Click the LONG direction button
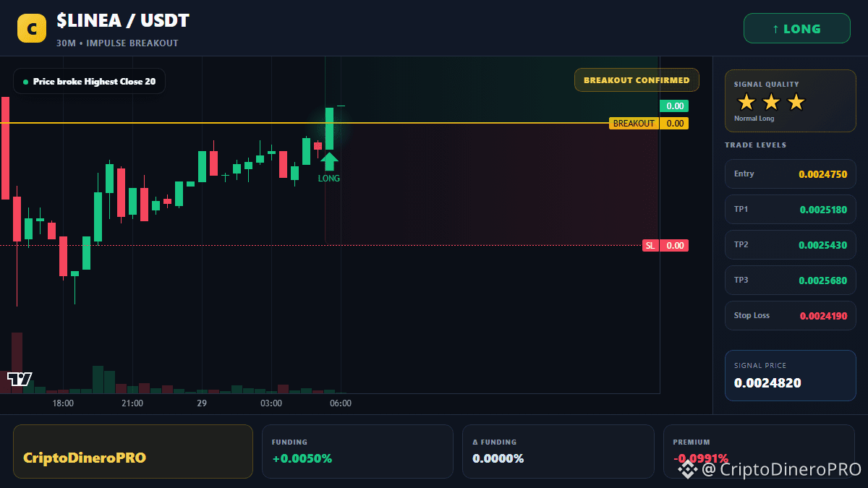Screen dimensions: 868x488 pyautogui.click(x=797, y=29)
